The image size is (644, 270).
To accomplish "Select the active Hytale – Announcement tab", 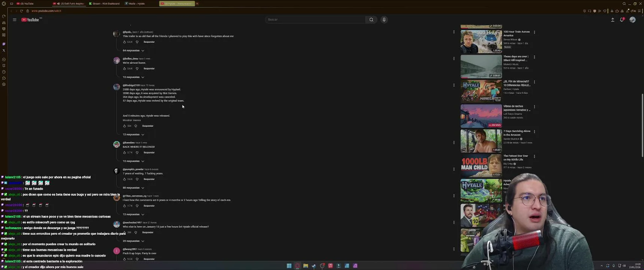I will coord(177,4).
